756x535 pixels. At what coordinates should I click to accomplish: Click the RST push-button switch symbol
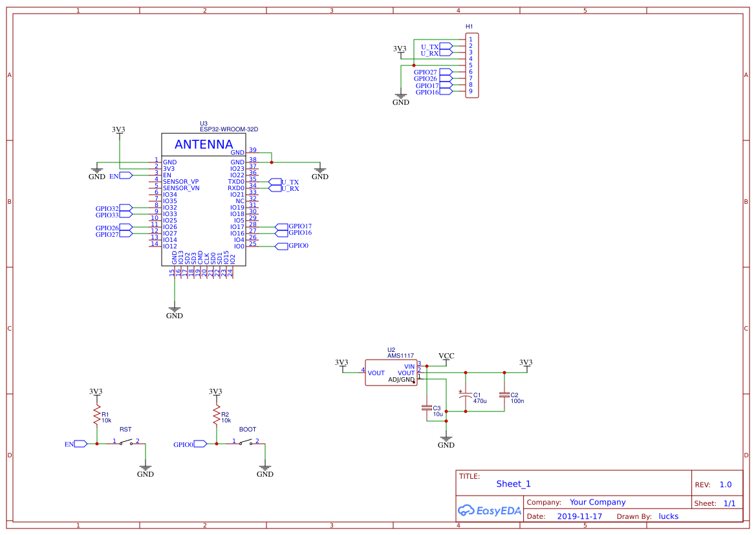tap(126, 442)
